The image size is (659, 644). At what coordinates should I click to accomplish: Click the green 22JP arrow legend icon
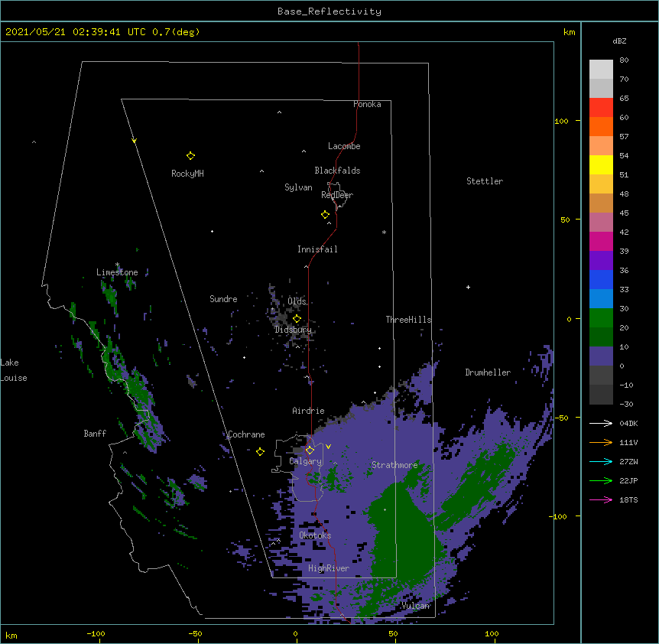coord(601,480)
